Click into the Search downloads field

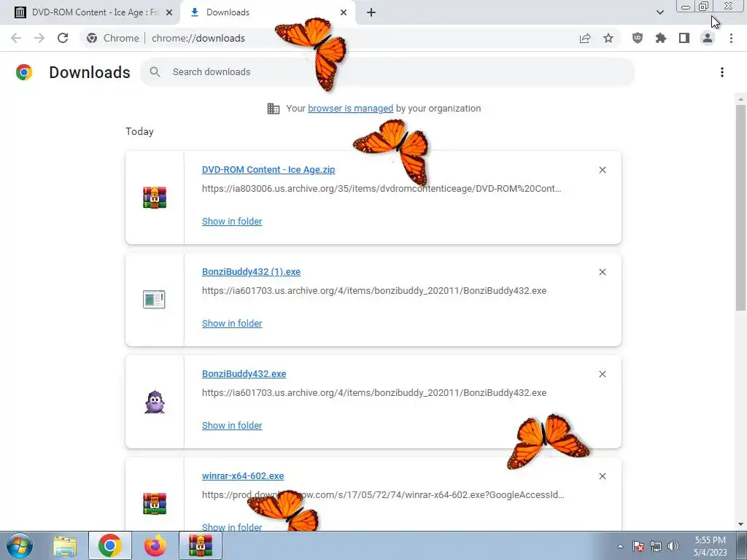(x=387, y=72)
